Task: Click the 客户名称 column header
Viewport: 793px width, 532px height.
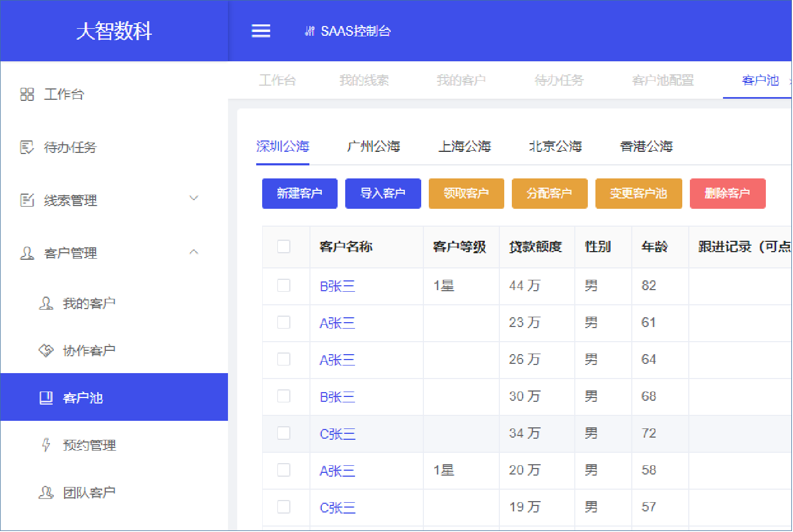Action: tap(346, 247)
